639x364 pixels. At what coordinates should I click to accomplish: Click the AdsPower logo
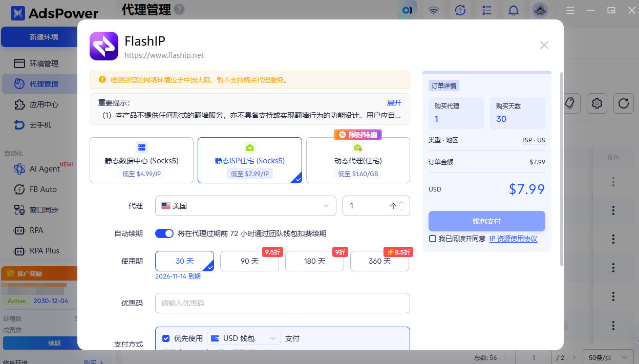click(x=54, y=13)
